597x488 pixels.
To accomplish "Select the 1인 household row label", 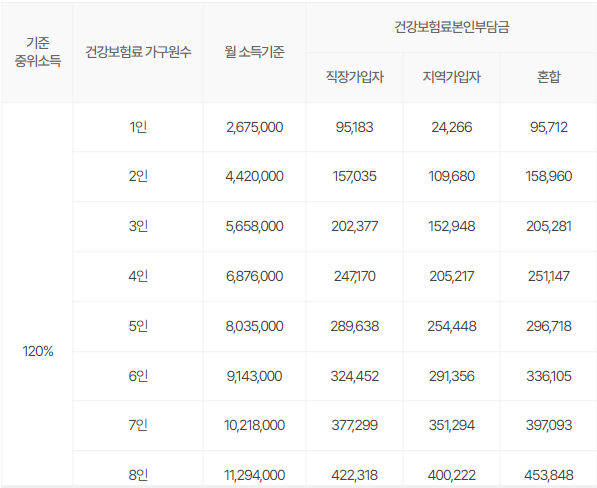I will 138,127.
